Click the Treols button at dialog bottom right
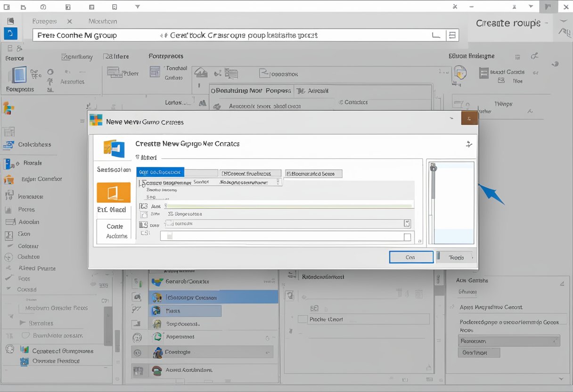This screenshot has width=573, height=392. [x=456, y=257]
